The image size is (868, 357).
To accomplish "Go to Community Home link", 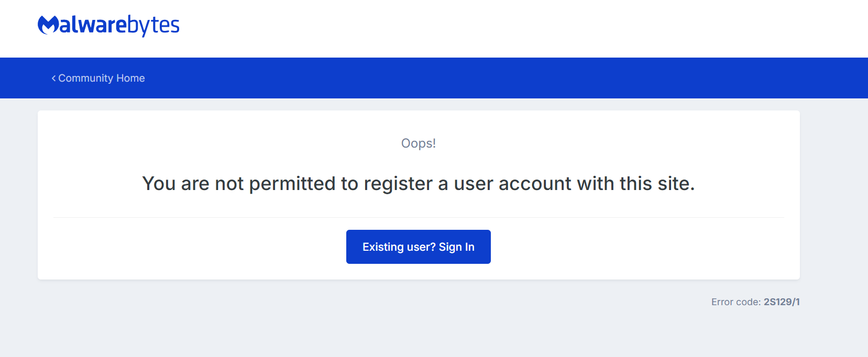I will [x=98, y=78].
